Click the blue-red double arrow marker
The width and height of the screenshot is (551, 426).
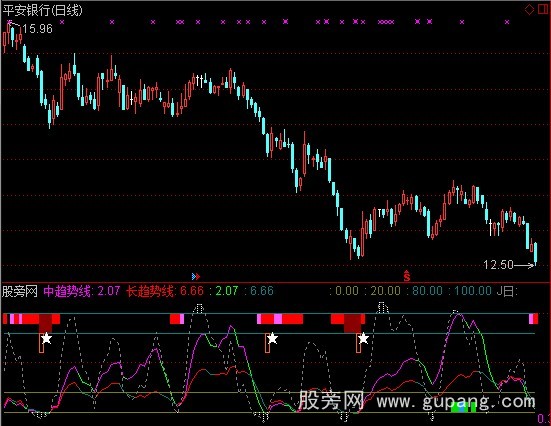click(x=196, y=277)
